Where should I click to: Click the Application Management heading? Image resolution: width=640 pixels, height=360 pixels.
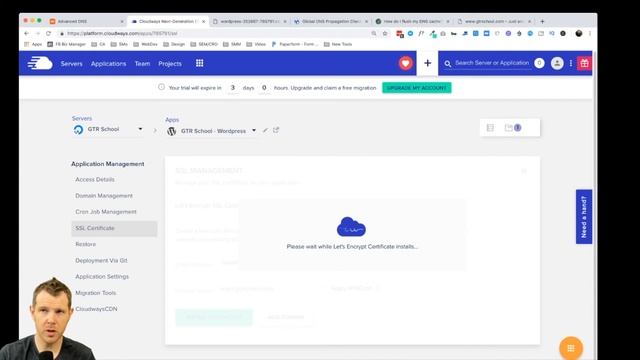[x=108, y=164]
